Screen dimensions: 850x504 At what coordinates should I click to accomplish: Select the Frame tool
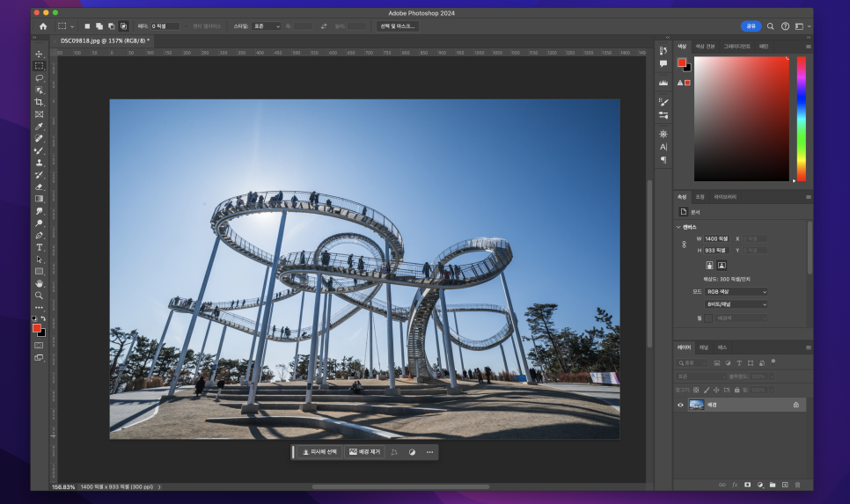[x=39, y=114]
